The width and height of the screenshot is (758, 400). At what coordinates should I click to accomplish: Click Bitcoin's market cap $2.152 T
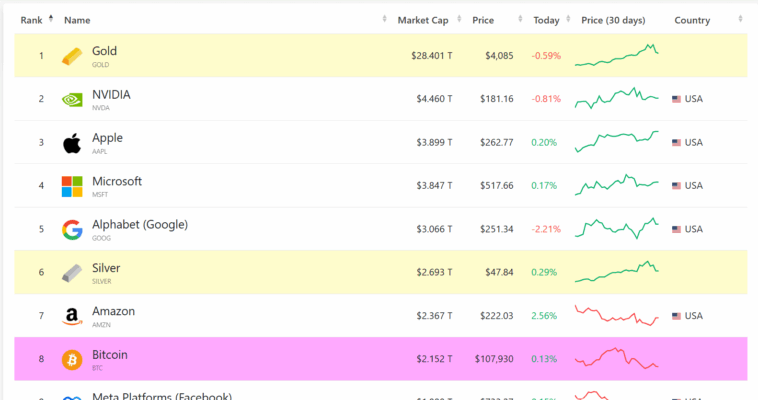[435, 359]
